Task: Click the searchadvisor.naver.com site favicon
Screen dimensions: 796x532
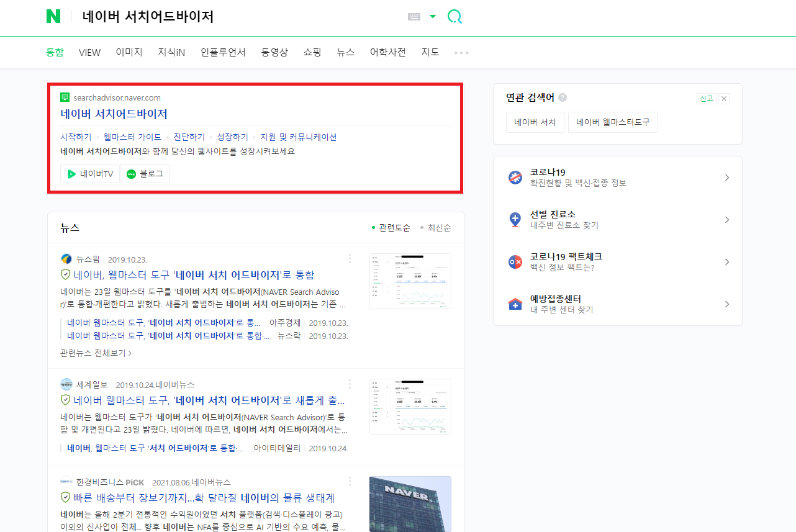Action: click(65, 97)
